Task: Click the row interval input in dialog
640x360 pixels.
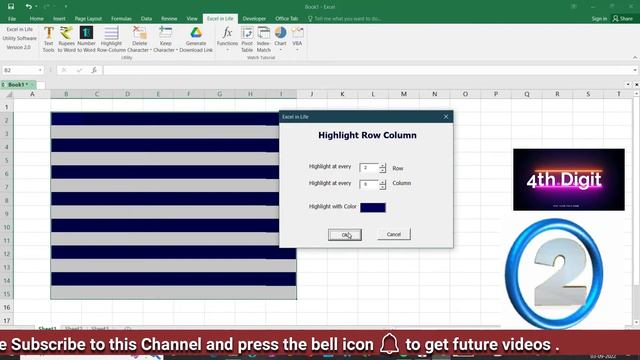Action: pos(369,168)
